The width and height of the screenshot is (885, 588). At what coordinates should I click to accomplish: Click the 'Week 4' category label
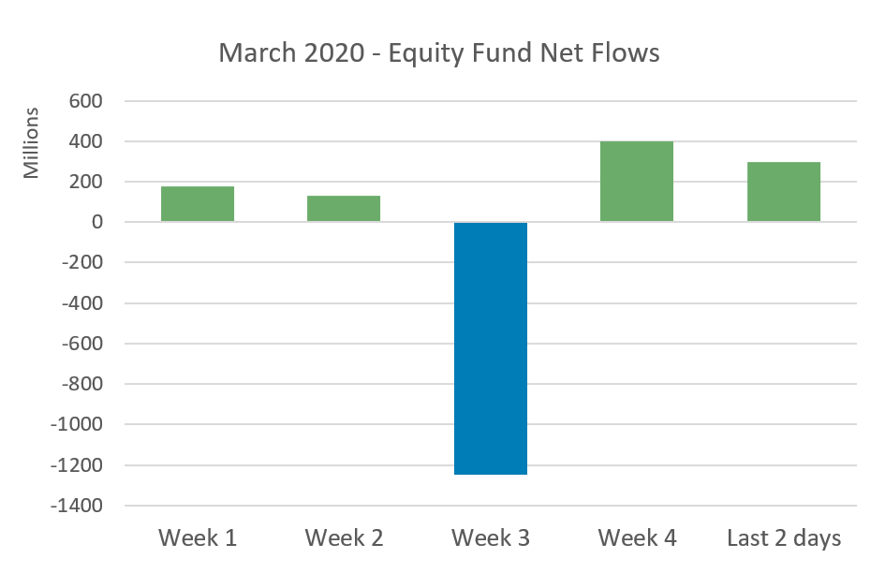pos(637,538)
